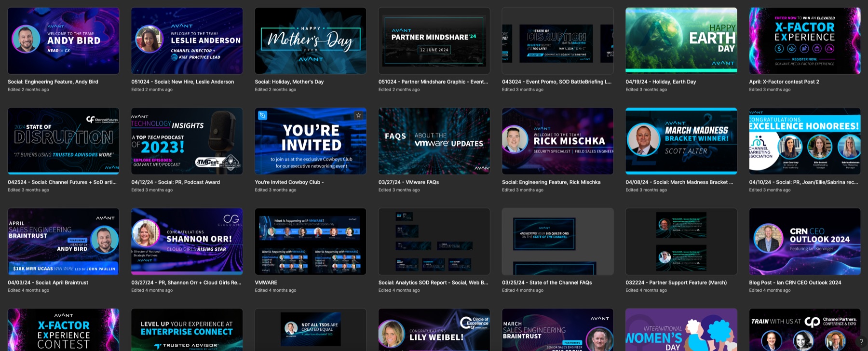Open the Enterprise Connect Level Up thumbnail
The image size is (868, 351).
pyautogui.click(x=187, y=330)
